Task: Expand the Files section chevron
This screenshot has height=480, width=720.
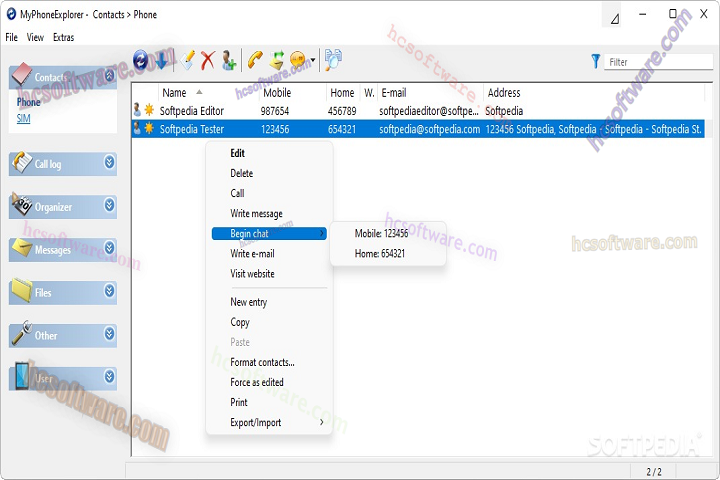Action: [109, 290]
